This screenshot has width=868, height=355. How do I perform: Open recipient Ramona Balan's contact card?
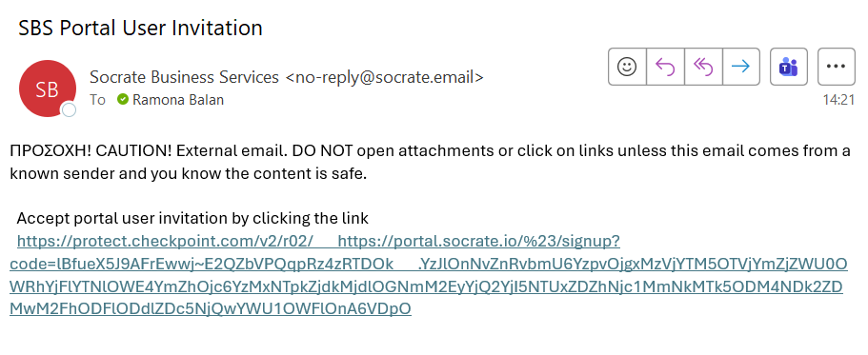[x=178, y=100]
